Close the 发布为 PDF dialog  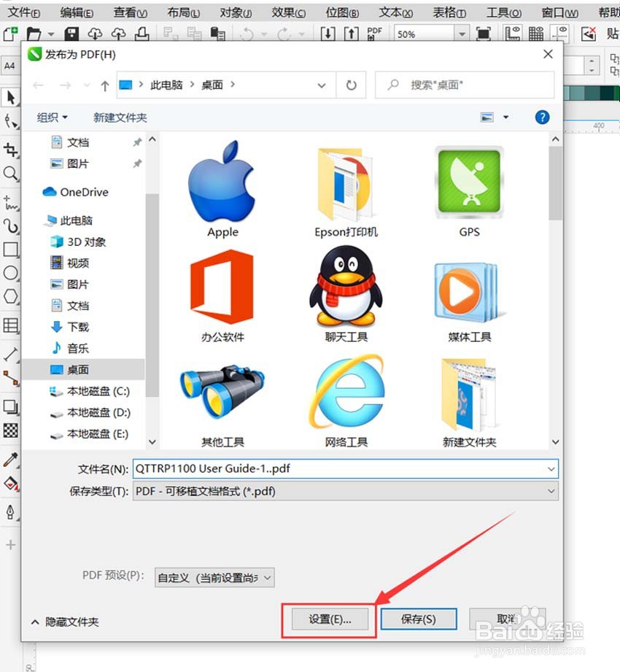pos(548,54)
